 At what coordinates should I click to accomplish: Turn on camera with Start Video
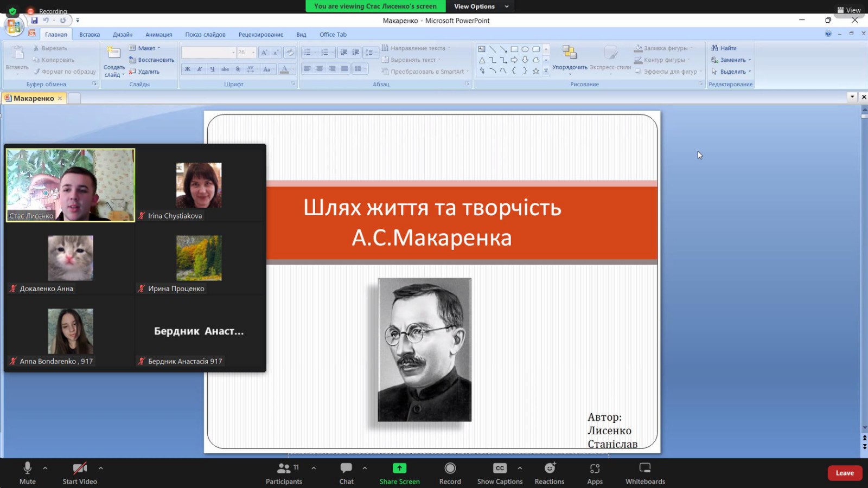point(80,473)
